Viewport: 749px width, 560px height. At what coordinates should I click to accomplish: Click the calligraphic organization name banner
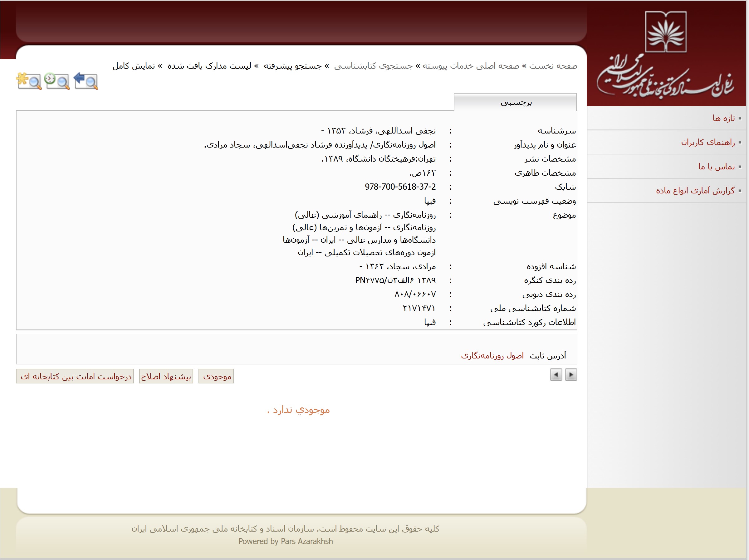pos(665,76)
